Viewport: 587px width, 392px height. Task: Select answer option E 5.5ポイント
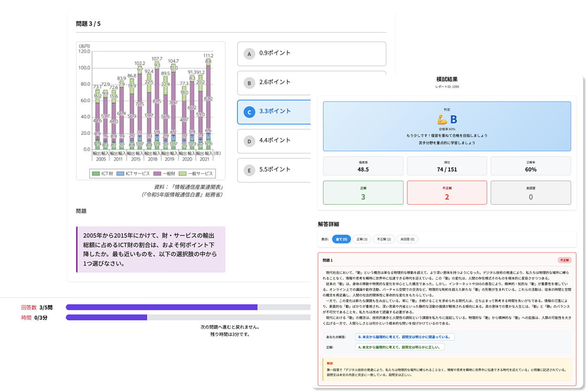(x=274, y=170)
